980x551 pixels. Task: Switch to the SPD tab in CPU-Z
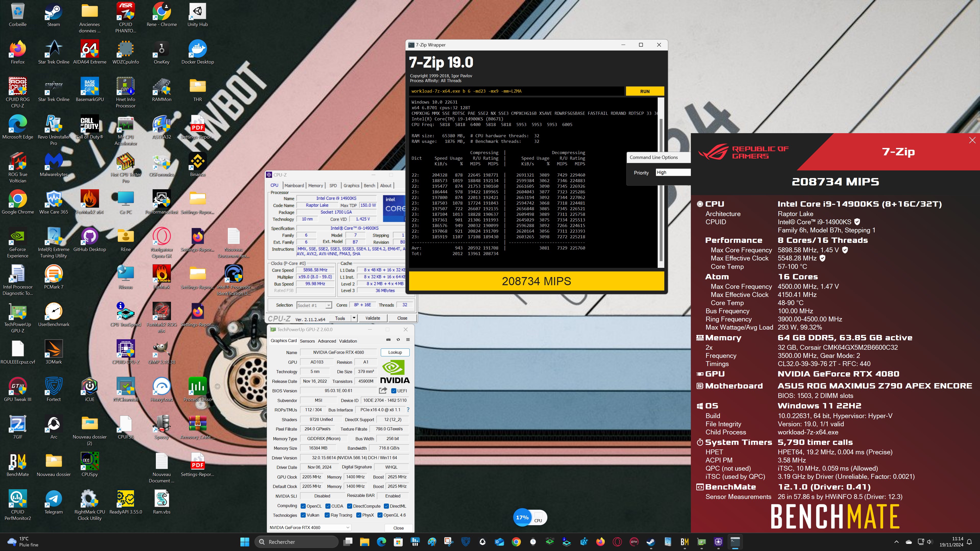(333, 185)
